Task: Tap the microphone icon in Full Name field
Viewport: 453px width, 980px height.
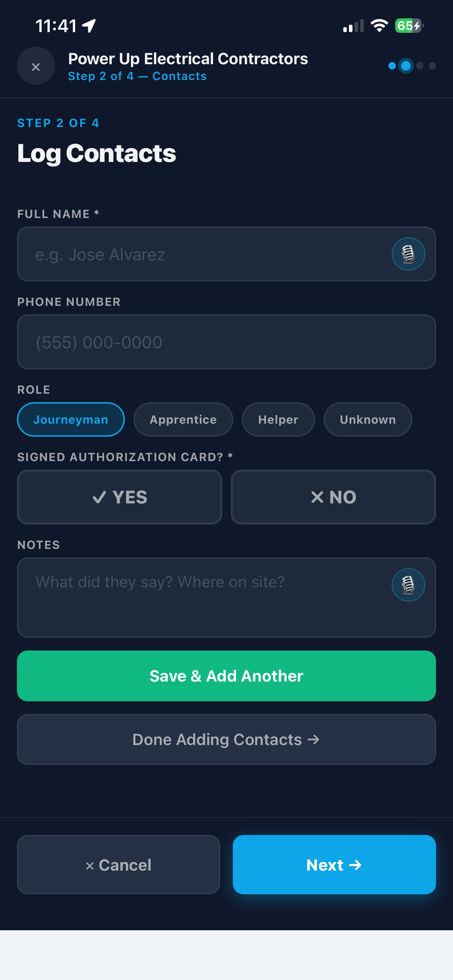Action: coord(408,254)
